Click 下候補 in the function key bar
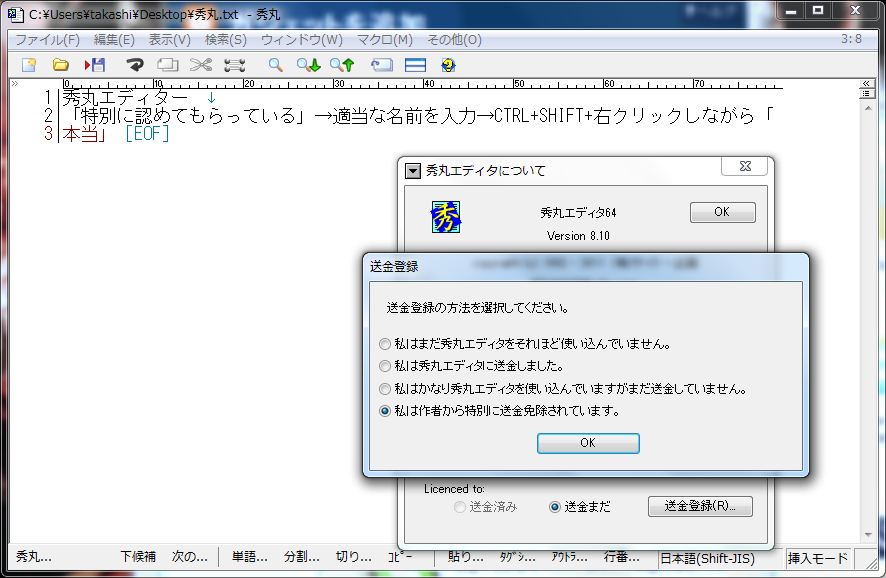 (138, 557)
